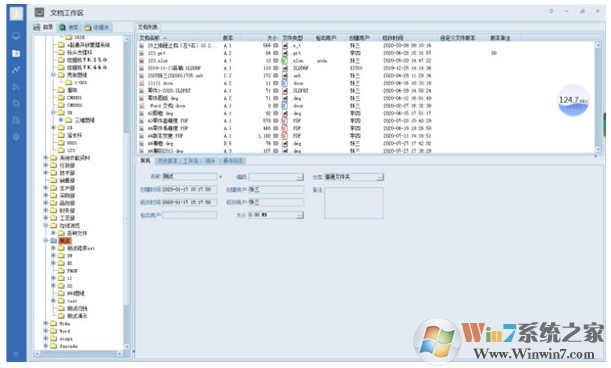
Task: Open the 常规 properties tab
Action: pos(145,161)
